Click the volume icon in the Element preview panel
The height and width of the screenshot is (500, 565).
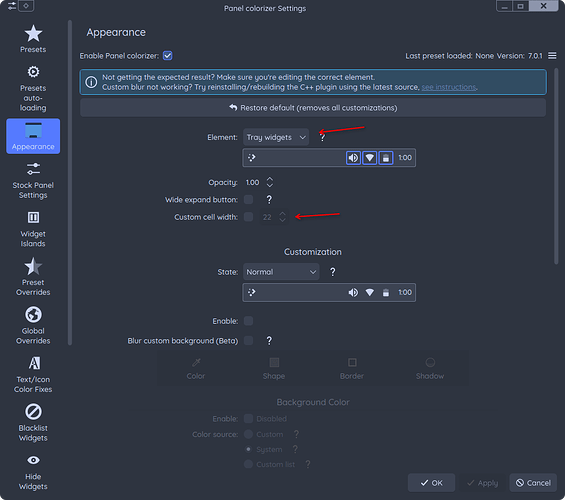353,158
